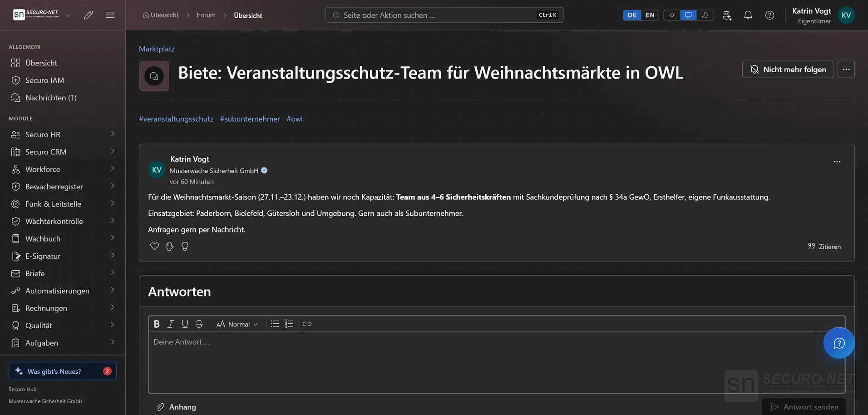Switch language to DE
Viewport: 868px width, 415px height.
pos(632,15)
